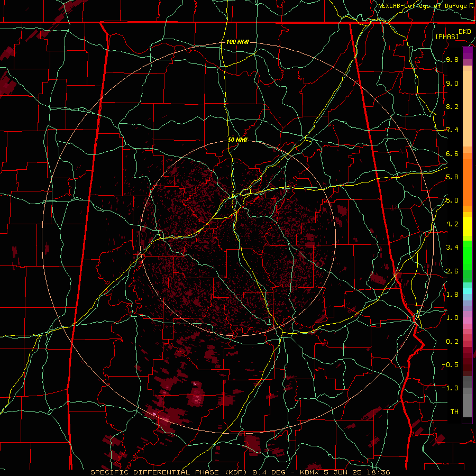Screen dimensions: 476x476
Task: Click the cyan segment of the color bar
Action: coord(467,290)
